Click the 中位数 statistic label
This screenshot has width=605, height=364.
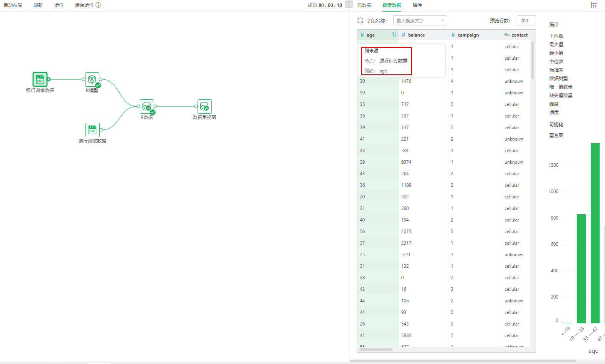point(556,61)
